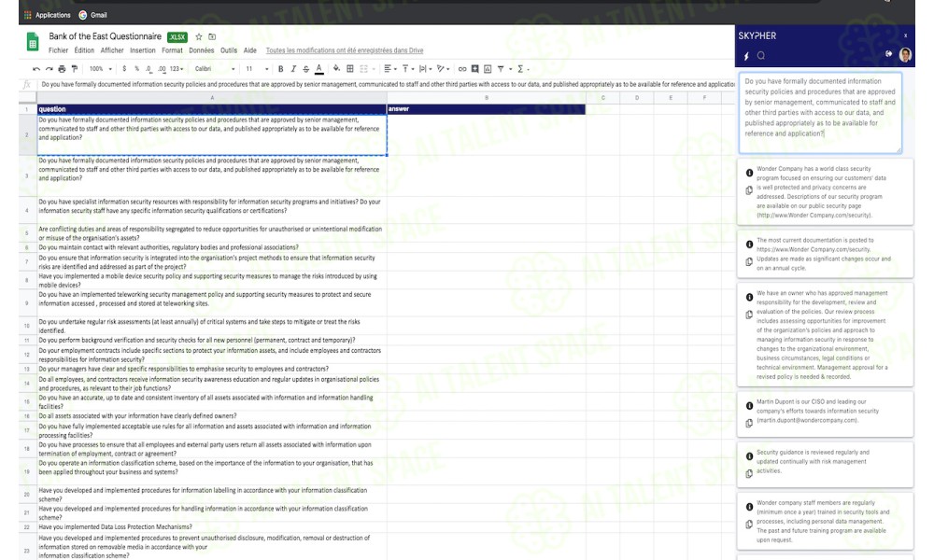Open the horizontal align dropdown
This screenshot has width=934, height=560.
coord(390,69)
